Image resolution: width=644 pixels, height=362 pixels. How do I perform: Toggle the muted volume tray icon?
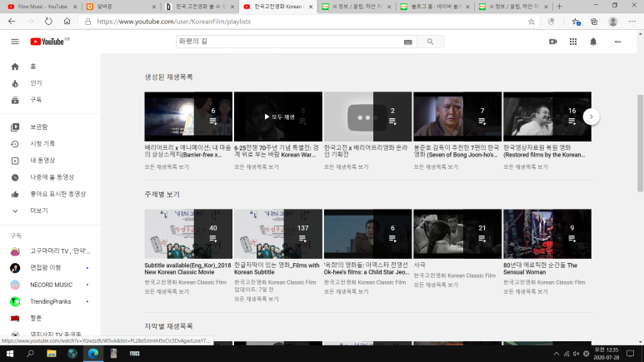coord(577,354)
